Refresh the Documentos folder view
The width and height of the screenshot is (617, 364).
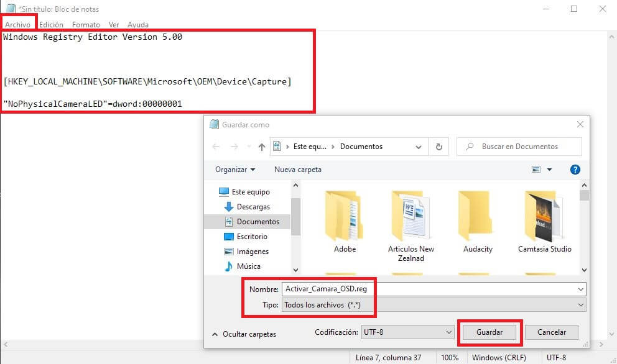point(438,147)
